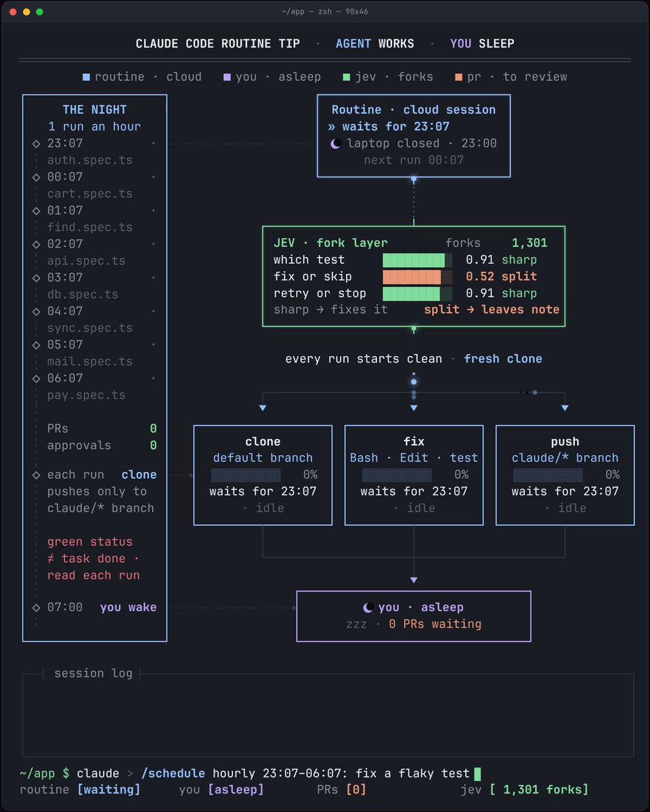This screenshot has width=650, height=812.
Task: Click the green square beside jev · forks
Action: coord(346,77)
